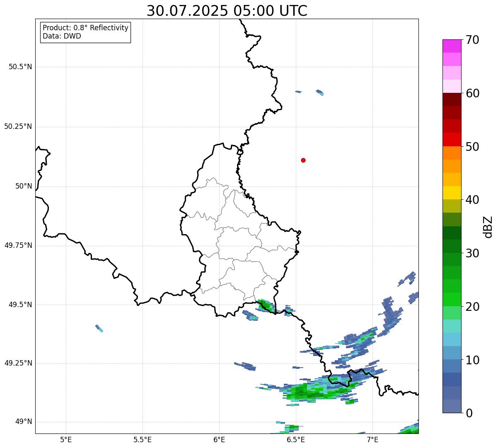Click the colorbar tick label 50
Viewport: 498px width, 448px height.
coord(472,147)
